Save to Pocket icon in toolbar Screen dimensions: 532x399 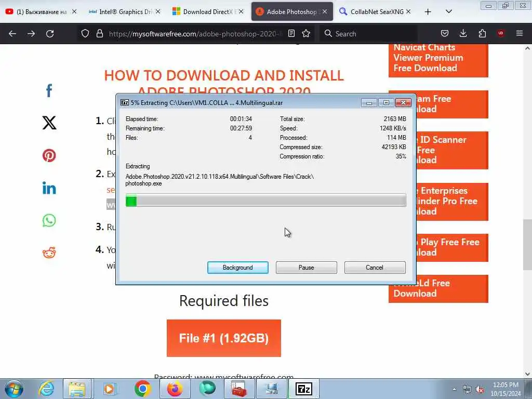pos(445,33)
